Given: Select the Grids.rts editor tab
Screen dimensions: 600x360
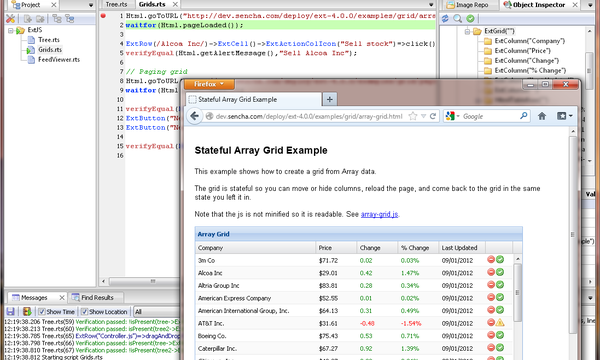Looking at the screenshot, I should pyautogui.click(x=152, y=5).
